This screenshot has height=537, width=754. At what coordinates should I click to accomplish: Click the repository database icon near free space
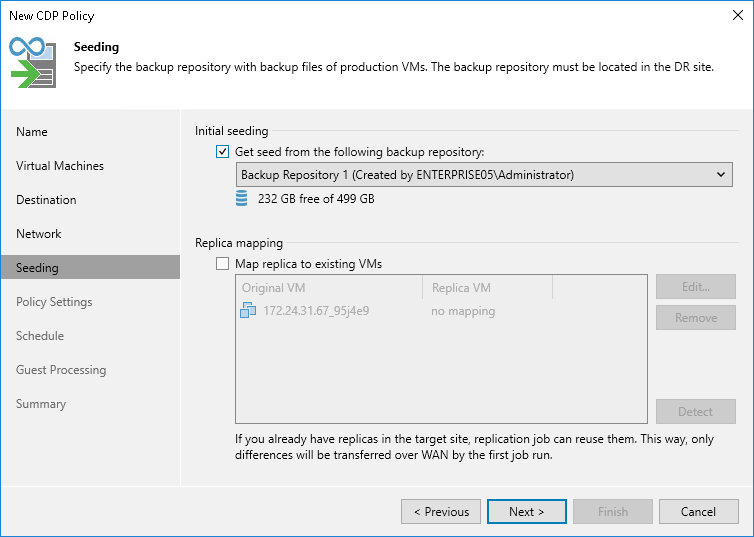241,198
